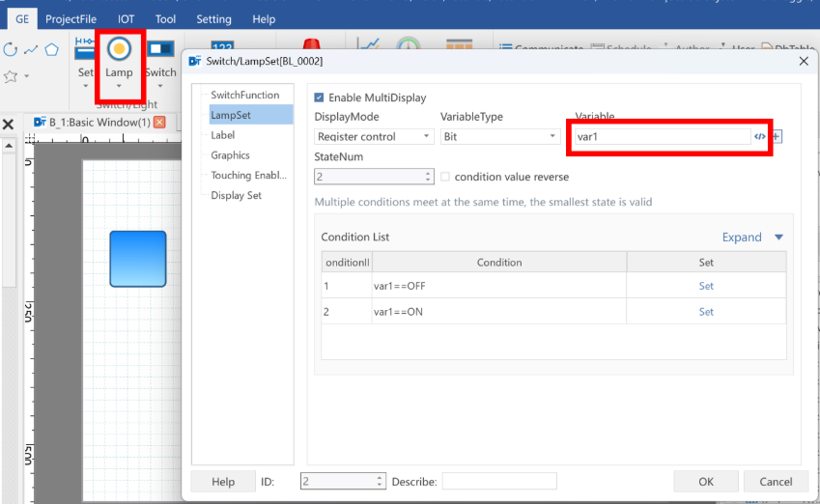The width and height of the screenshot is (820, 504).
Task: Click Set link for var1==OFF row
Action: (x=706, y=286)
